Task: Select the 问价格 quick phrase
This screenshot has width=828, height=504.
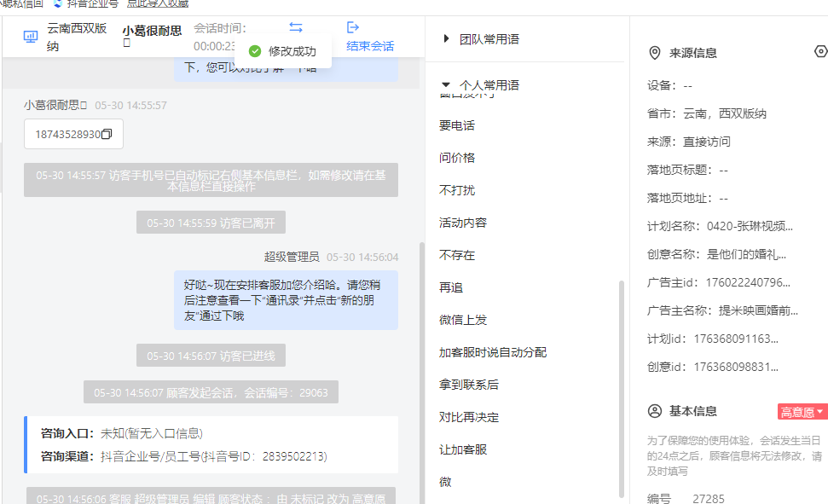Action: coord(457,158)
